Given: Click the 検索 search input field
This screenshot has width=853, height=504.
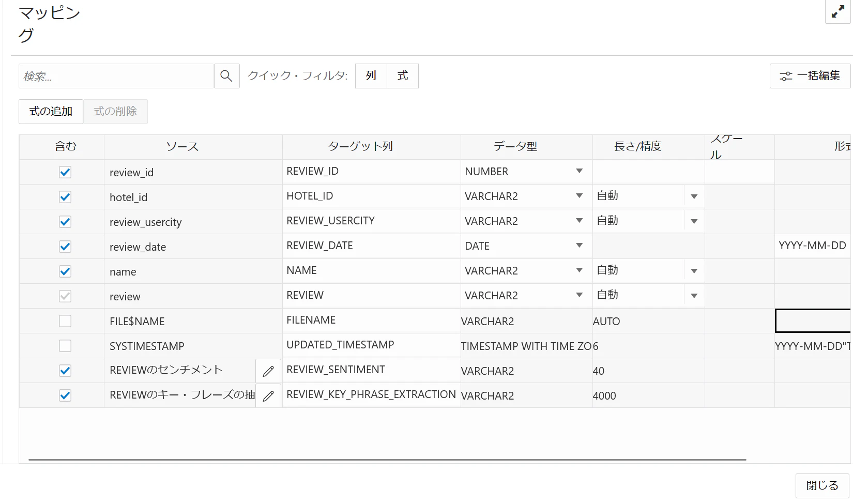Looking at the screenshot, I should [x=116, y=76].
